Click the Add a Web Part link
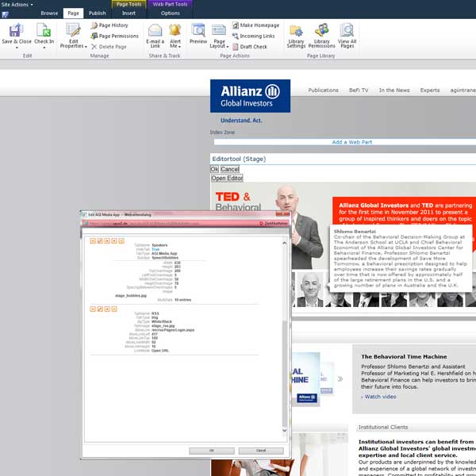This screenshot has width=476, height=476. click(x=351, y=142)
